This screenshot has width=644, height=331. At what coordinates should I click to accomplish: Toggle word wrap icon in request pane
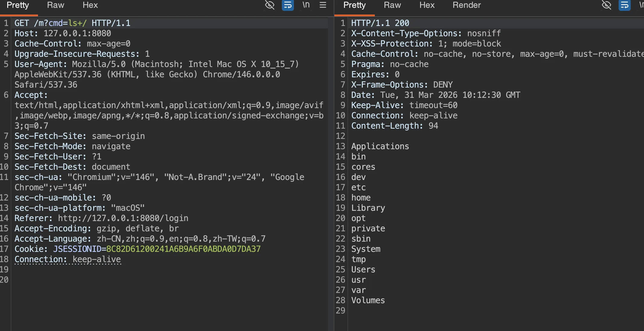tap(288, 5)
